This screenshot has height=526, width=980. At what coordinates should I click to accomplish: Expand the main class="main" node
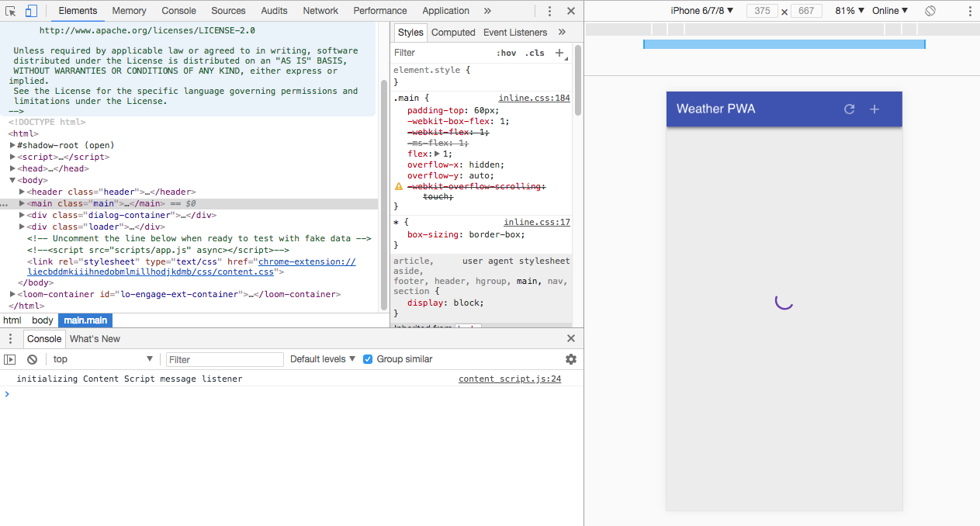[22, 203]
